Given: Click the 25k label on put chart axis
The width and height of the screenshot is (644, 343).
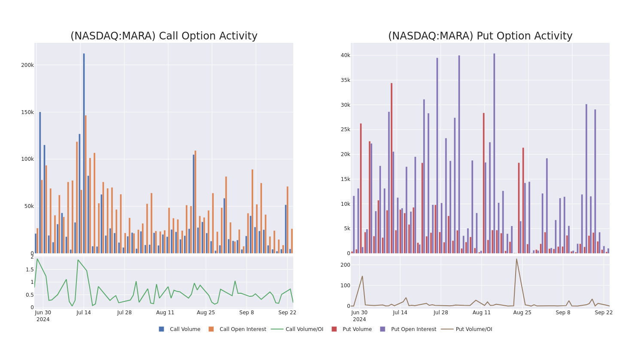Looking at the screenshot, I should coord(346,129).
